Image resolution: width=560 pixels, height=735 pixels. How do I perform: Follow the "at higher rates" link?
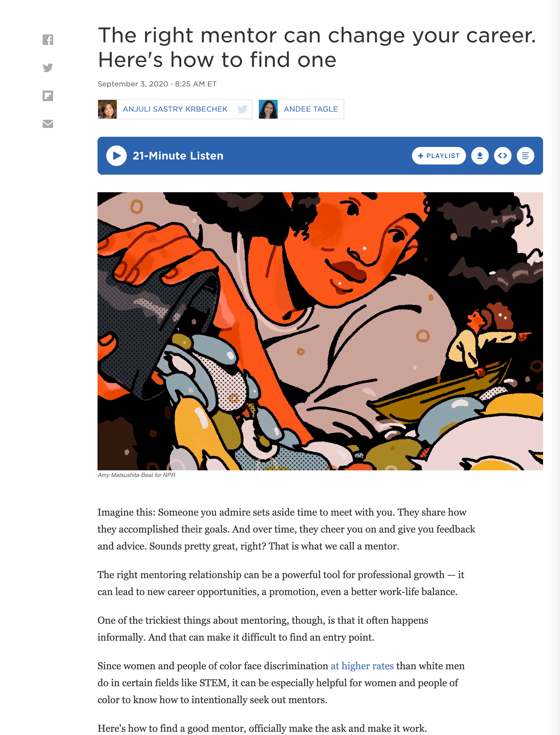coord(362,666)
